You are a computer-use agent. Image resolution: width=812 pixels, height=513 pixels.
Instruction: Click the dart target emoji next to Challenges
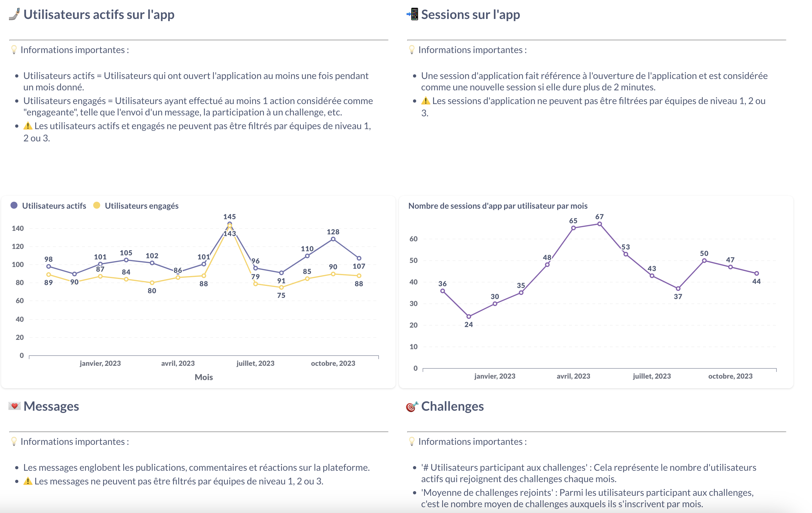(412, 407)
